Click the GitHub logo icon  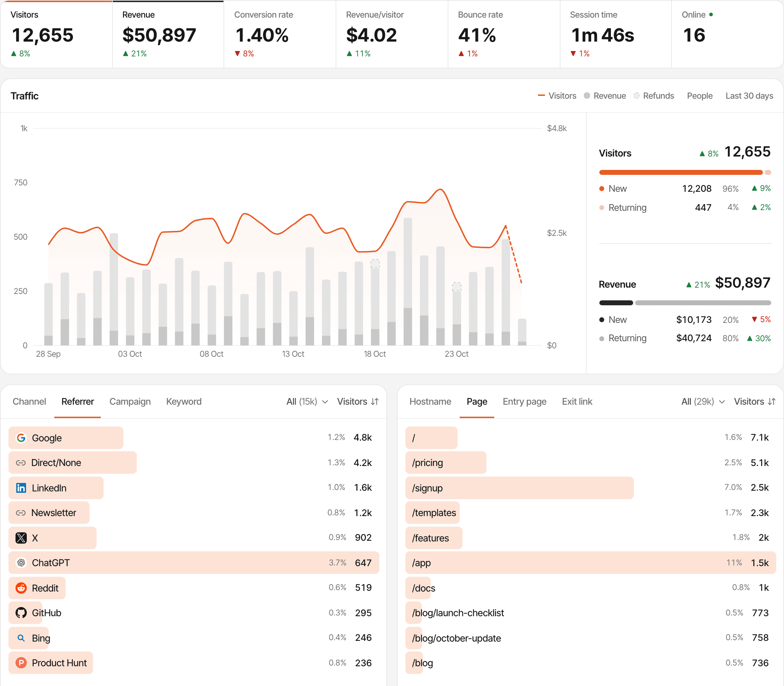21,613
